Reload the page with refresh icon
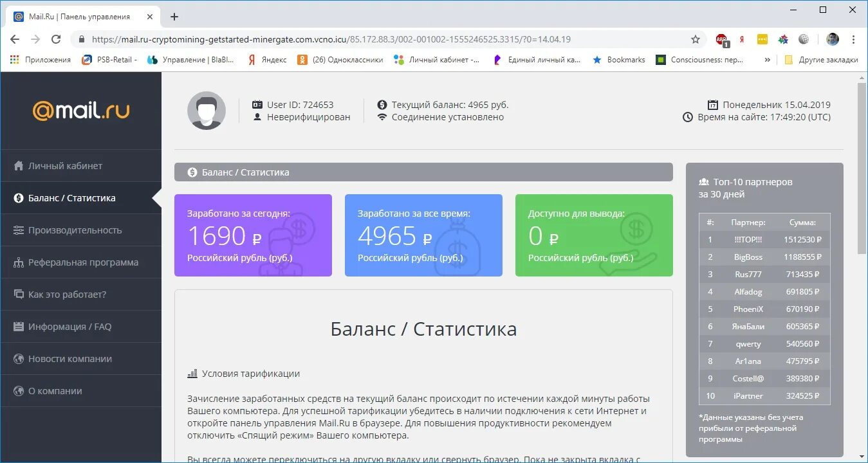 tap(56, 39)
